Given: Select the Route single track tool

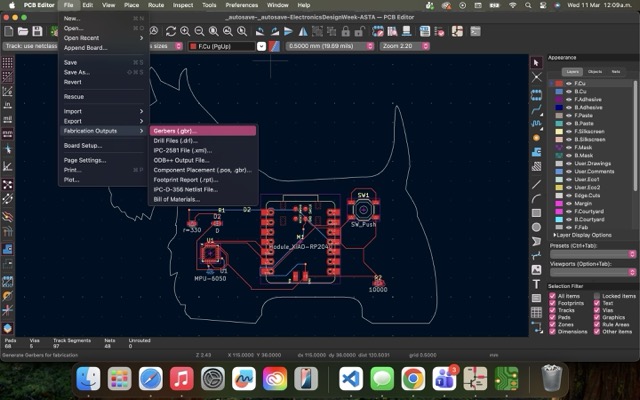Looking at the screenshot, I should (536, 109).
